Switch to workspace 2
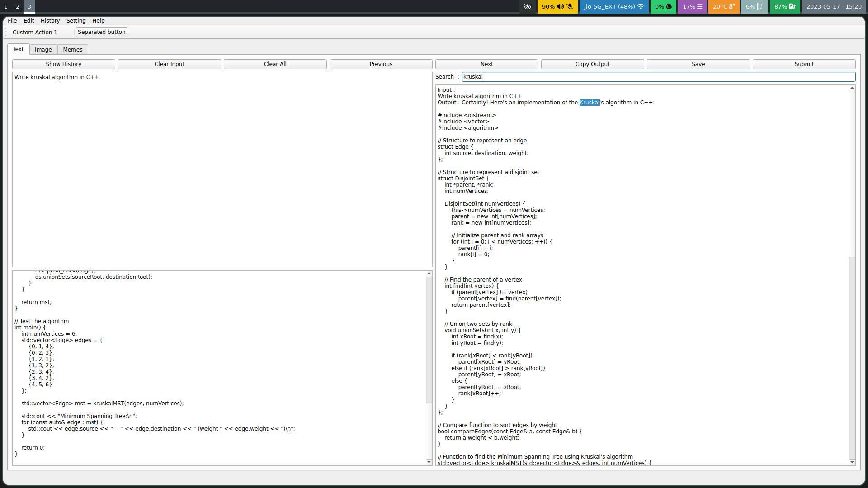 [x=18, y=7]
